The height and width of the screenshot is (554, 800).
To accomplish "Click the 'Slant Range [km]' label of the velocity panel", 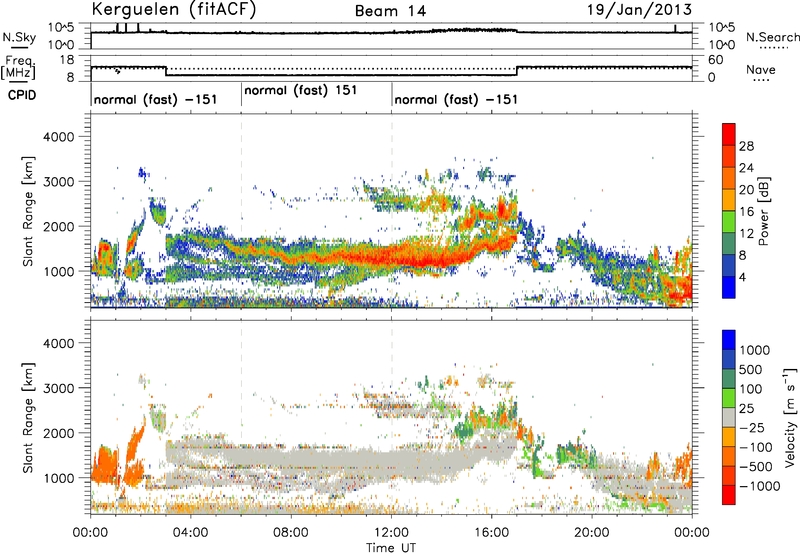I will coord(28,417).
